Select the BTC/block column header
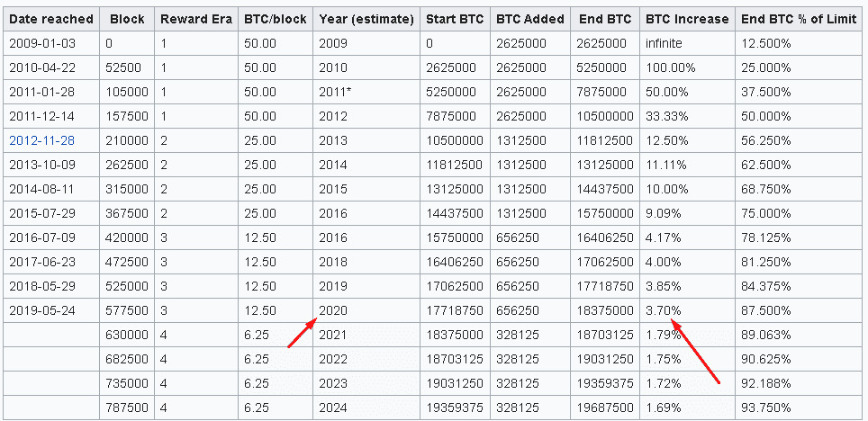This screenshot has width=868, height=421. (275, 19)
